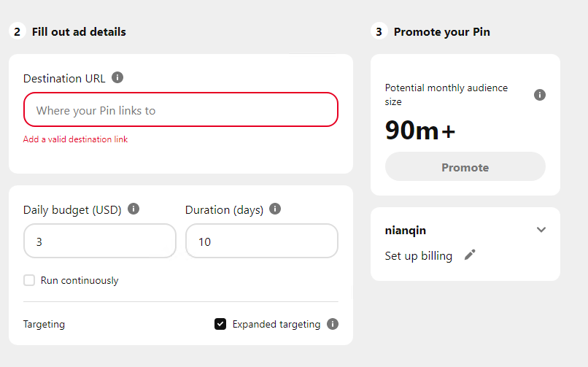Uncheck the Expanded targeting checkbox
The height and width of the screenshot is (367, 588).
[220, 324]
